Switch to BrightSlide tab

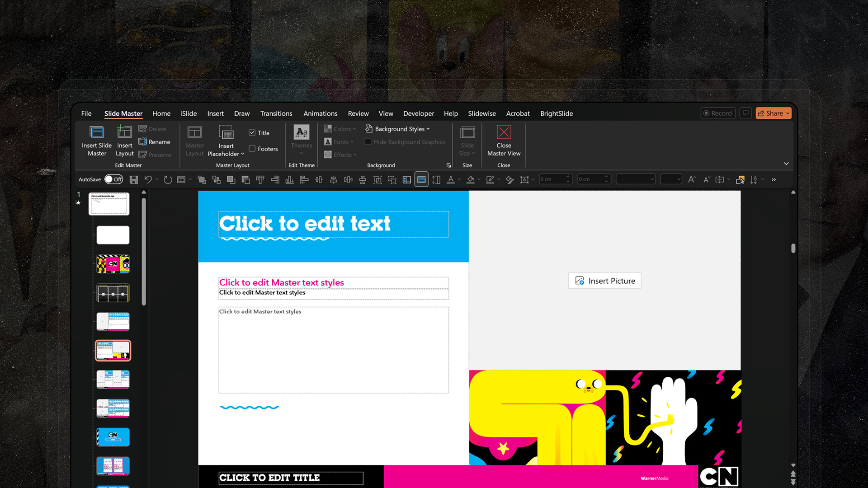(x=557, y=113)
